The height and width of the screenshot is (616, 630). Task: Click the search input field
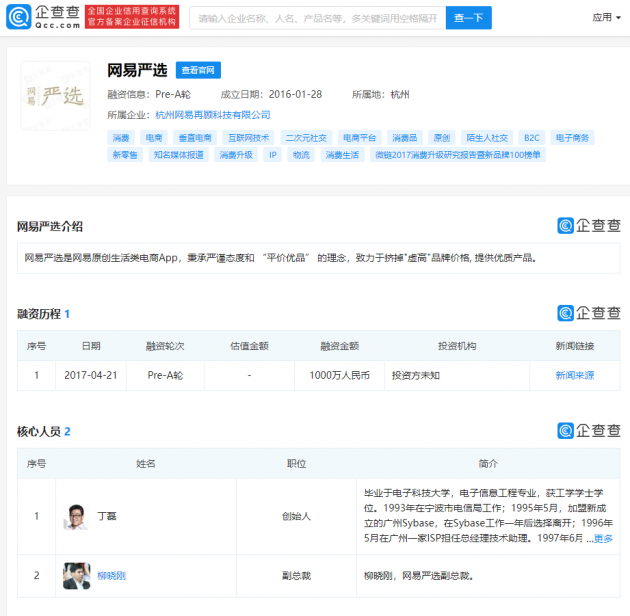click(317, 18)
